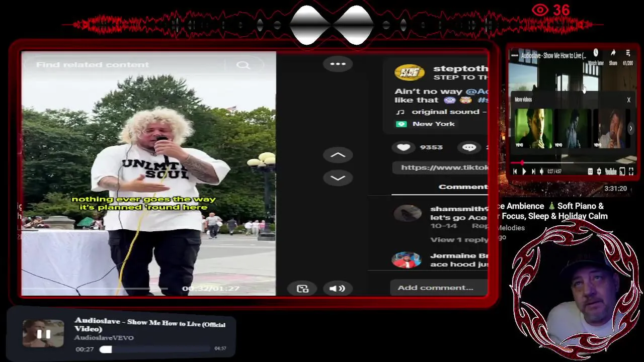Click Ain't no way caption text
The image size is (644, 362).
click(429, 92)
